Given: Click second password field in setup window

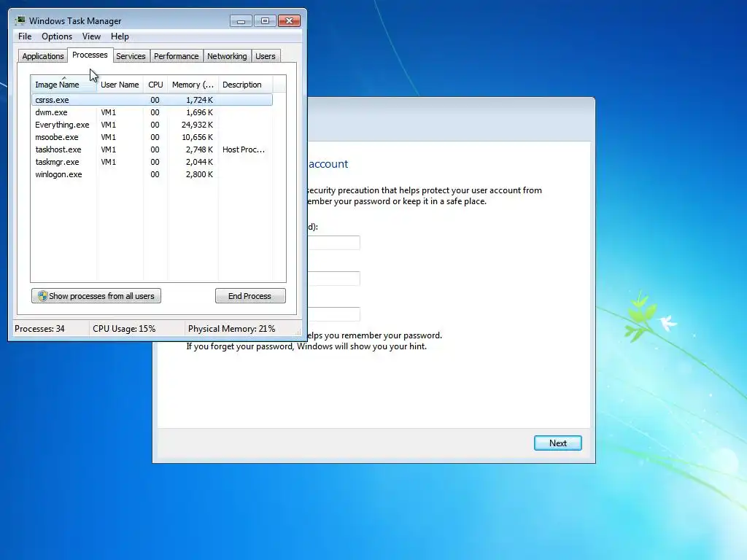Looking at the screenshot, I should click(333, 279).
